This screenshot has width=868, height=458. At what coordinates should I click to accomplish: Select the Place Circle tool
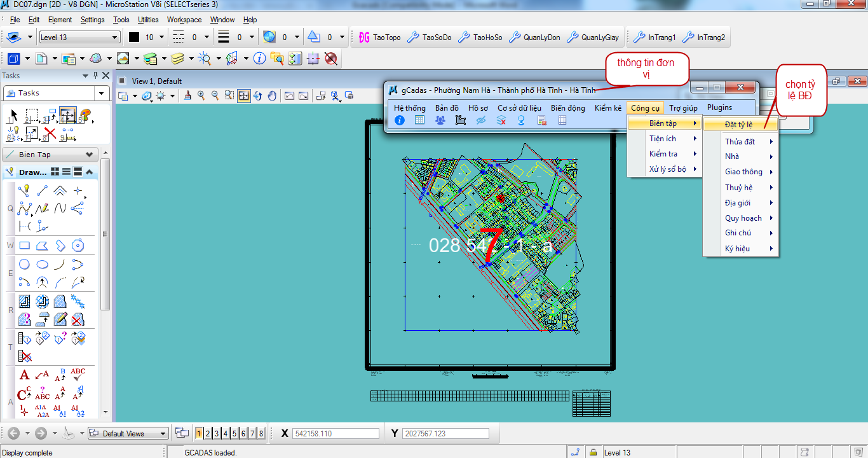click(x=25, y=265)
